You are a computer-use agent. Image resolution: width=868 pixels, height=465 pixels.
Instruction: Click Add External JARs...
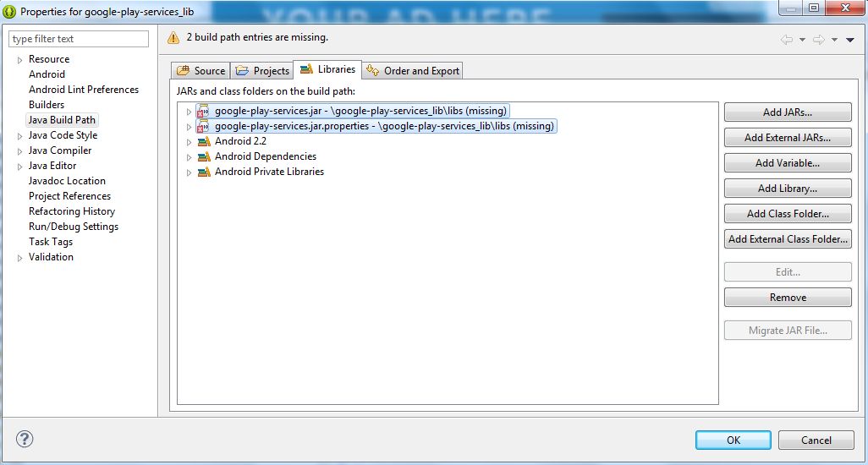(788, 138)
